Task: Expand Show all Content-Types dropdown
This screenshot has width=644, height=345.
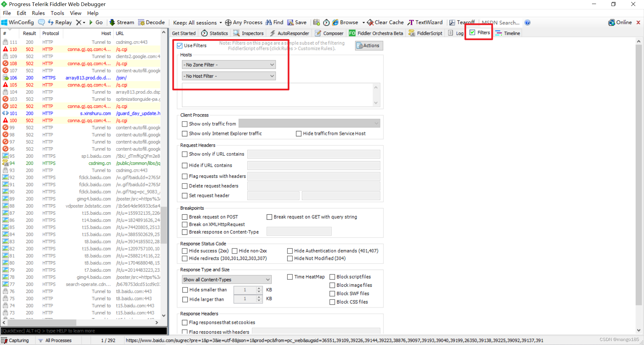Action: tap(227, 280)
